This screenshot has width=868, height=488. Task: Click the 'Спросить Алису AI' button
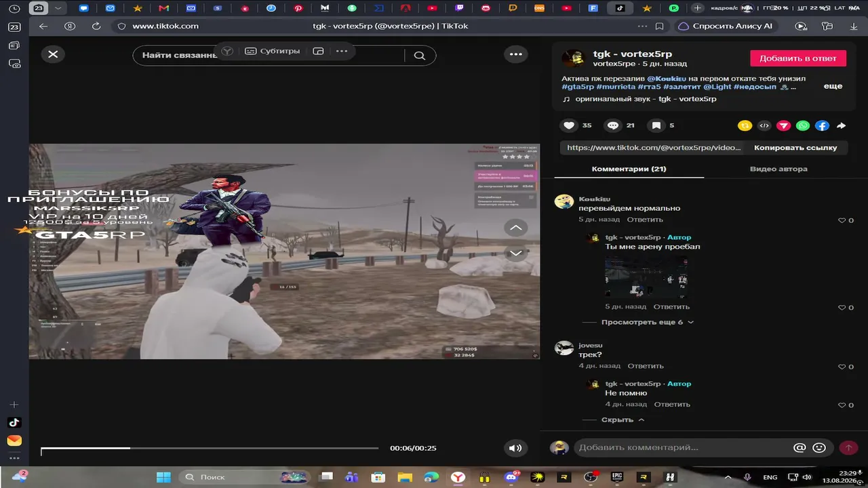pos(726,26)
